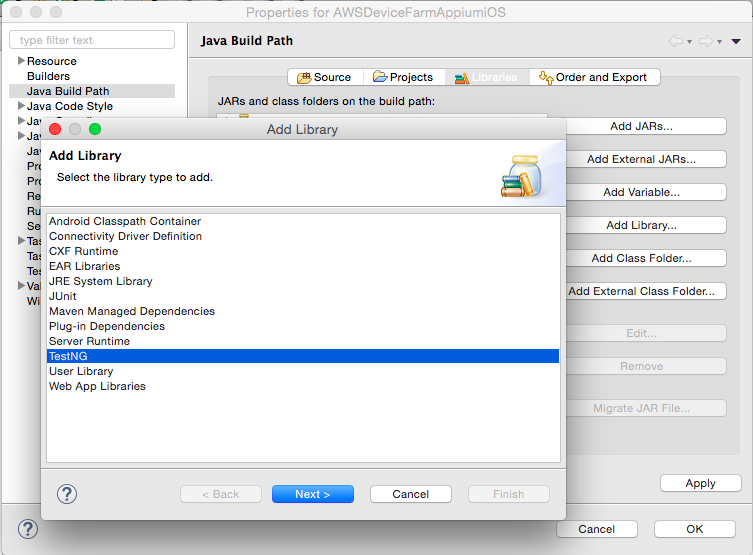Click green zoom button of Add Library dialog

coord(95,129)
